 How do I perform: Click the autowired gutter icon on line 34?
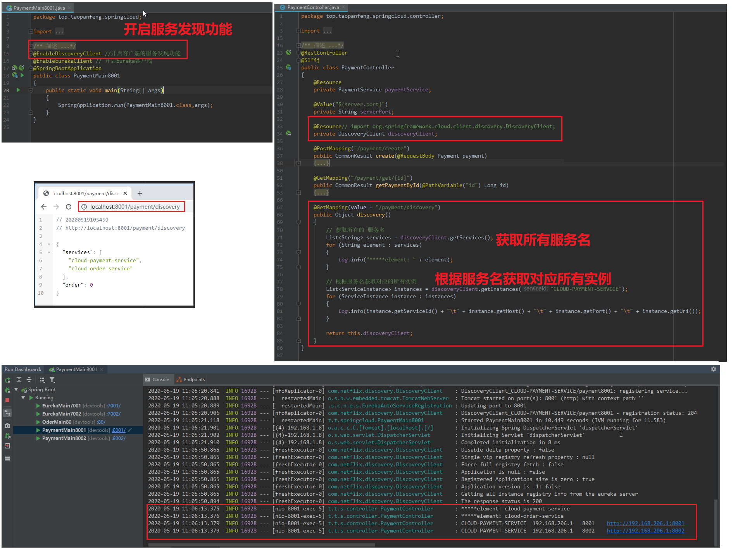[288, 133]
